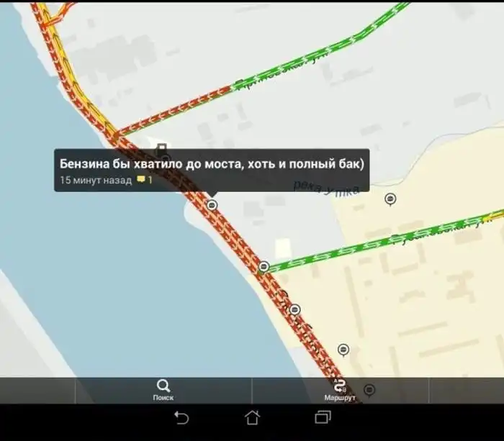Open comment marker at green street junction
Image resolution: width=504 pixels, height=441 pixels.
click(x=264, y=267)
